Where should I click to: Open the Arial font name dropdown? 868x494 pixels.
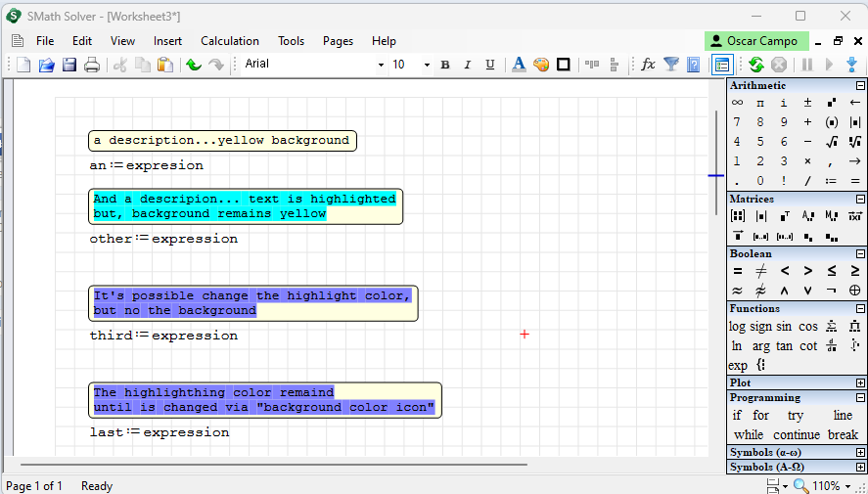pos(381,65)
